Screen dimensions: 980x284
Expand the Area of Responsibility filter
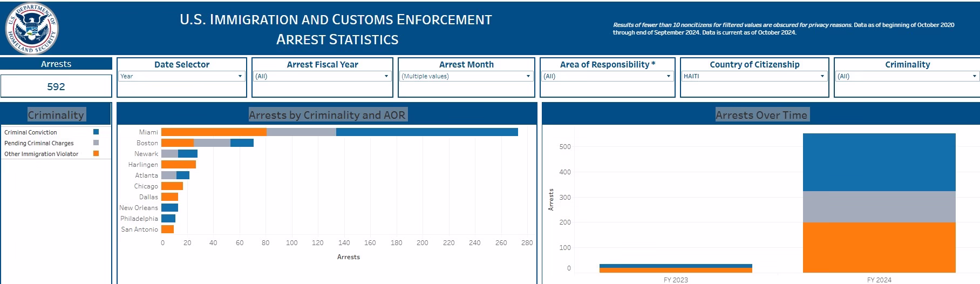tap(607, 76)
